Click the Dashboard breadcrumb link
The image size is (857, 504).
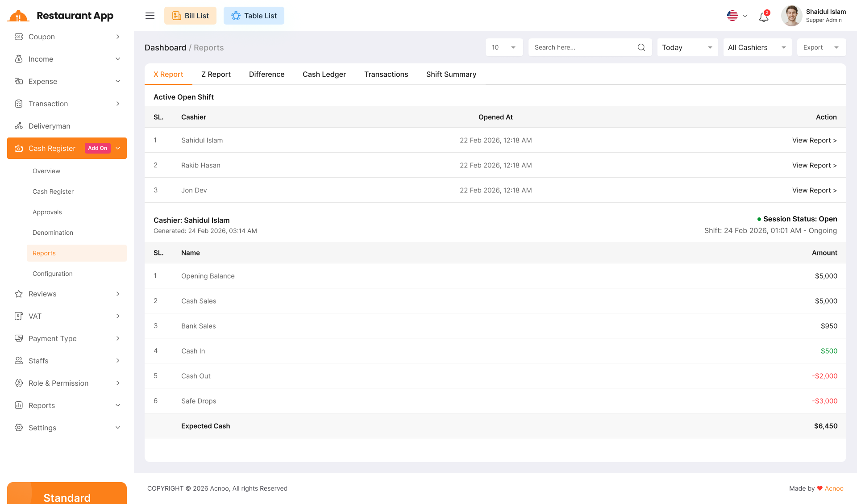click(x=165, y=48)
